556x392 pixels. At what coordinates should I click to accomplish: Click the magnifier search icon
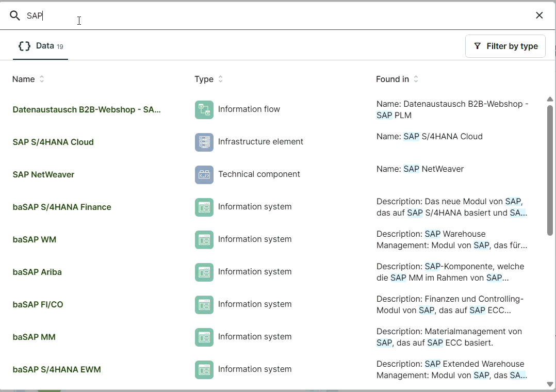[15, 15]
